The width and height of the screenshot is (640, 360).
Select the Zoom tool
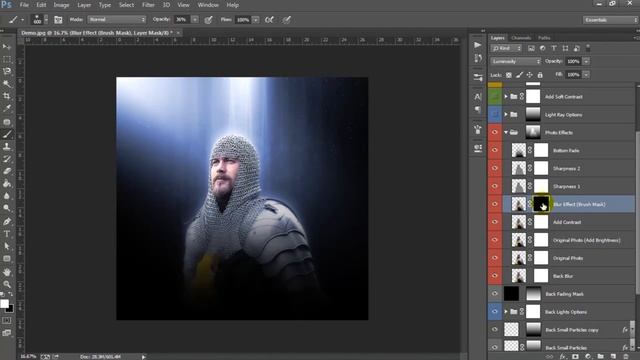[x=7, y=284]
